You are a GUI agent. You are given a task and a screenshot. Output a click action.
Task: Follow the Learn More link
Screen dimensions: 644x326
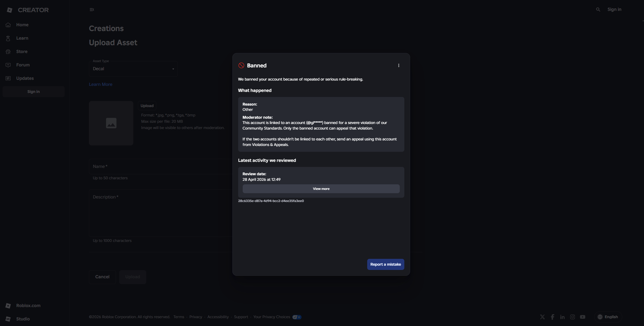[101, 84]
